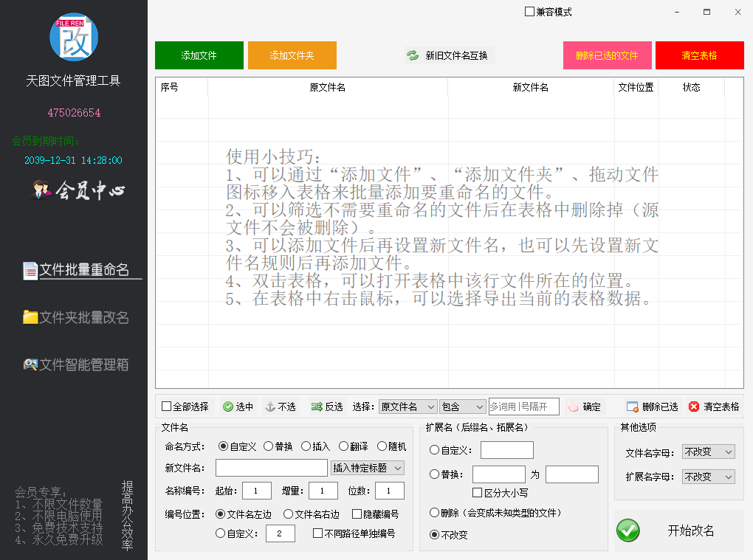
Task: Click the 文件智能管理箱 icon
Action: (30, 364)
